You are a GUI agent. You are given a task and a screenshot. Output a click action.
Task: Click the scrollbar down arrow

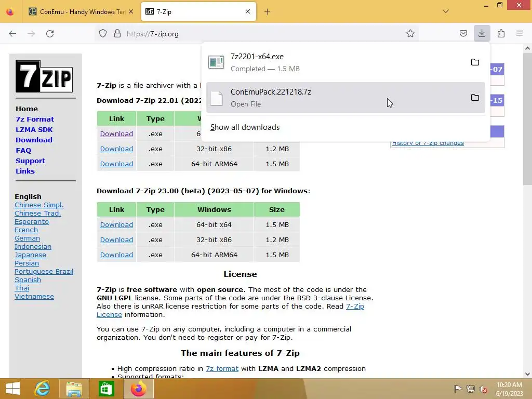[527, 374]
